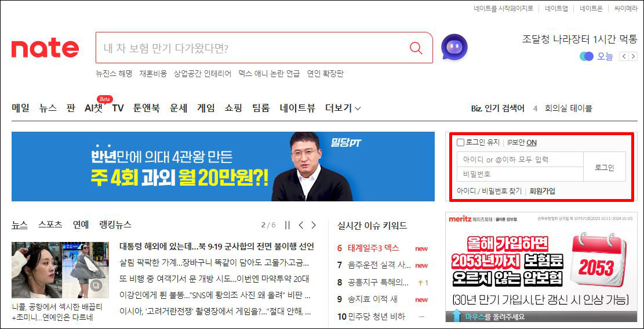This screenshot has width=644, height=329.
Task: Select the 뉴스 tab in news section
Action: pos(19,225)
